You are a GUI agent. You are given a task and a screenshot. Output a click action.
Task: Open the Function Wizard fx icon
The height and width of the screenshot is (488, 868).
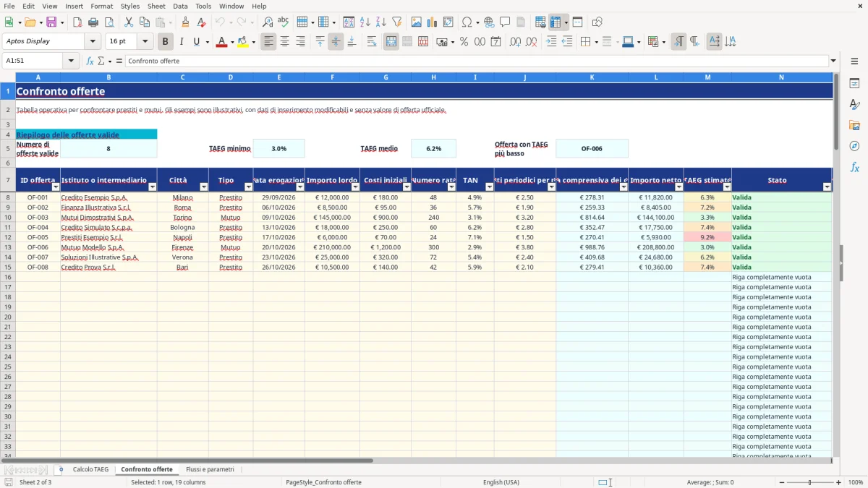pyautogui.click(x=90, y=61)
